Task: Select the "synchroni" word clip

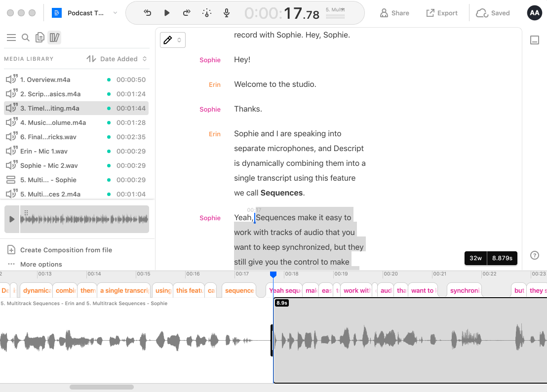Action: coord(465,290)
